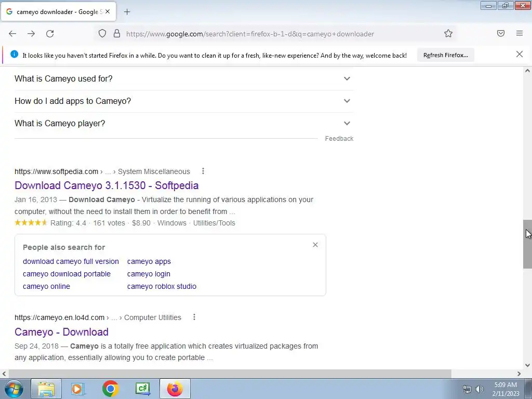Viewport: 532px width, 399px height.
Task: Search 'cameyo apps' suggestion
Action: [x=149, y=262]
